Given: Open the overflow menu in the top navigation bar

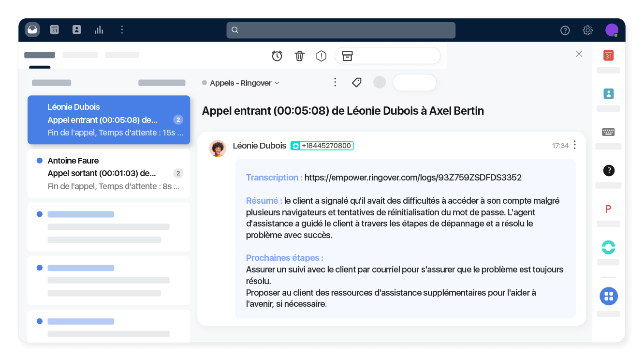Looking at the screenshot, I should point(122,30).
